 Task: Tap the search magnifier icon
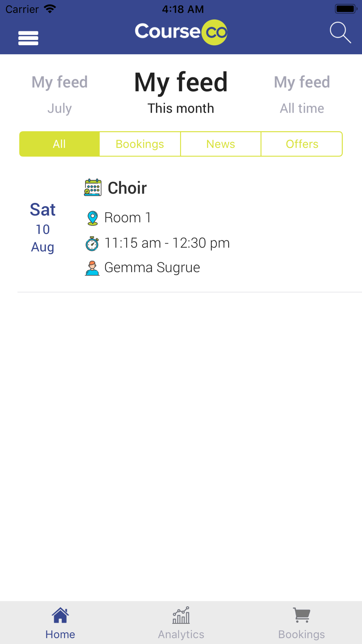340,33
